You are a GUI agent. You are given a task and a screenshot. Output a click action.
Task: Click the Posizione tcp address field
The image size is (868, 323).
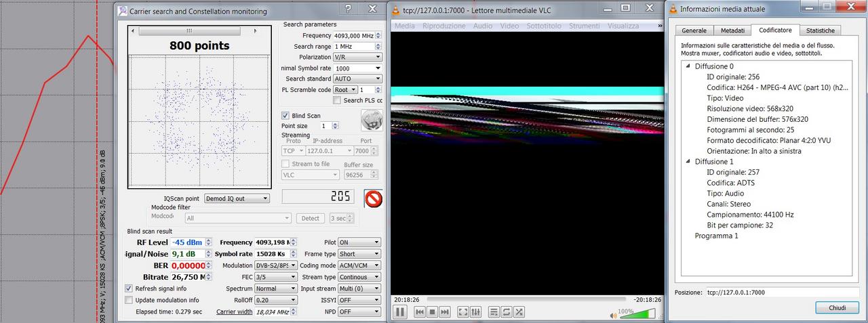(783, 292)
